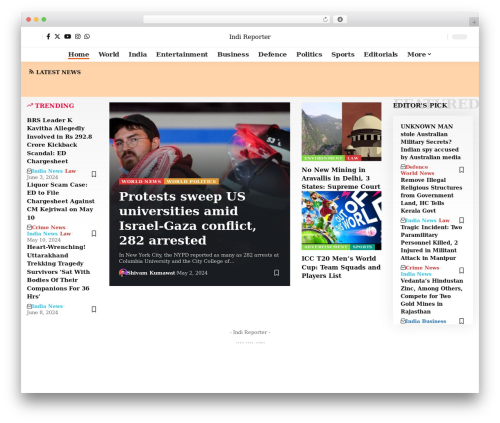Open the Politics section
The height and width of the screenshot is (423, 500).
click(309, 54)
